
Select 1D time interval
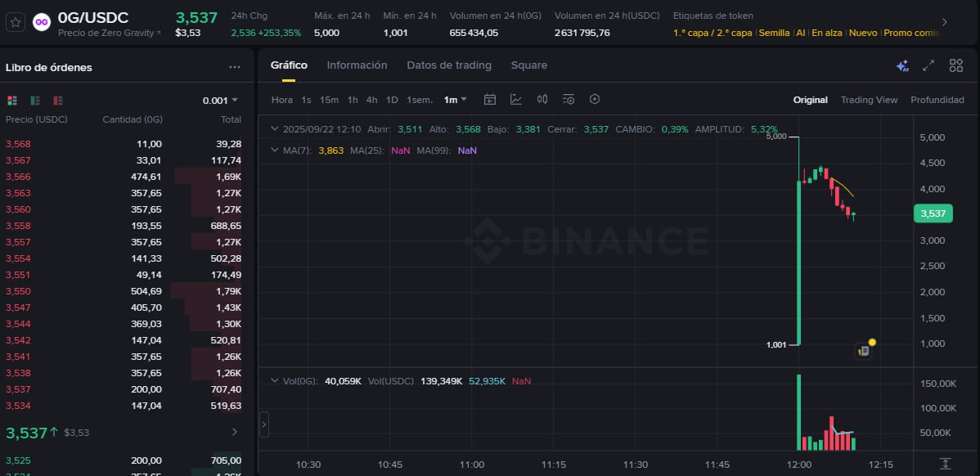click(x=392, y=100)
